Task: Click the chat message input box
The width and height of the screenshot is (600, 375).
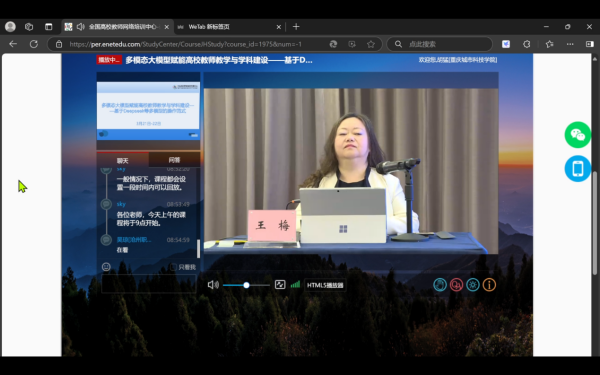Action: pyautogui.click(x=148, y=284)
